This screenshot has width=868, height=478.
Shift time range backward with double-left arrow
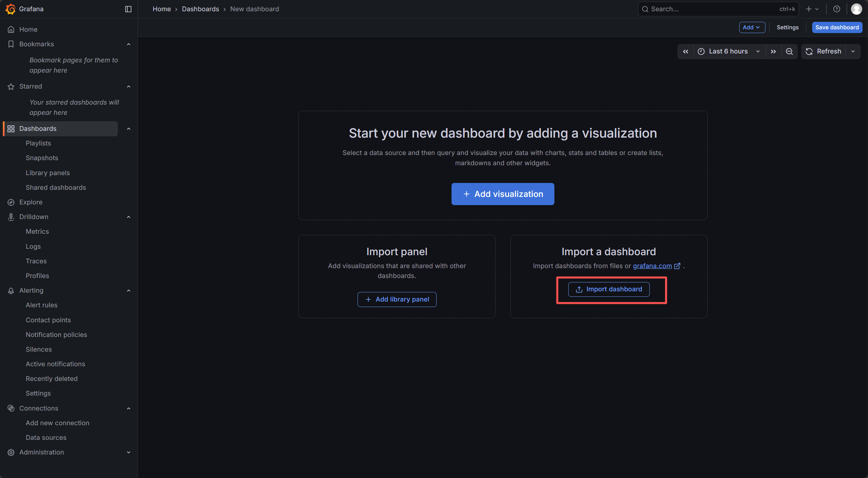click(x=685, y=51)
